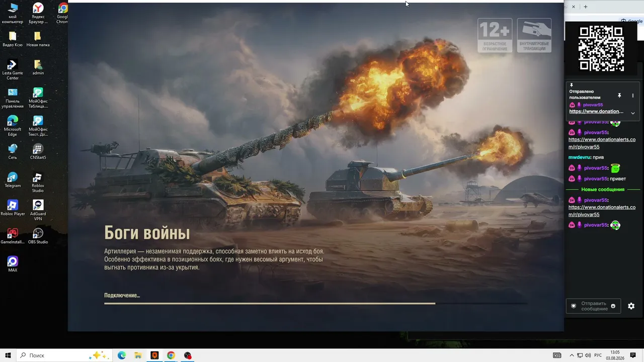The height and width of the screenshot is (362, 644).
Task: Open File Explorer from the taskbar
Action: pos(138,355)
